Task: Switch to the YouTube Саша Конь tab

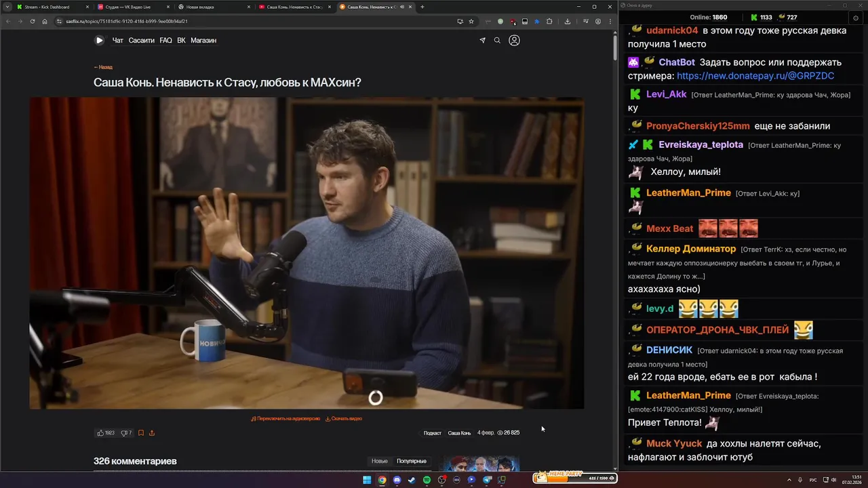Action: click(x=294, y=7)
